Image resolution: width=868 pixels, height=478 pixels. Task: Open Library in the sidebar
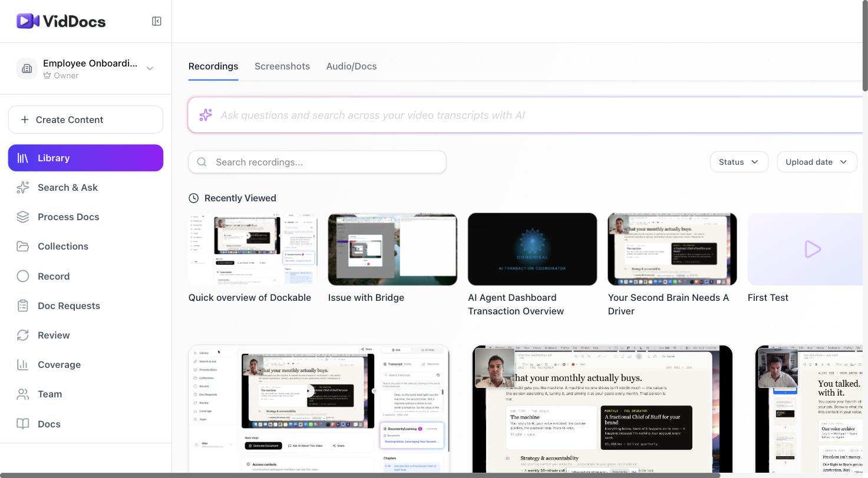point(85,158)
